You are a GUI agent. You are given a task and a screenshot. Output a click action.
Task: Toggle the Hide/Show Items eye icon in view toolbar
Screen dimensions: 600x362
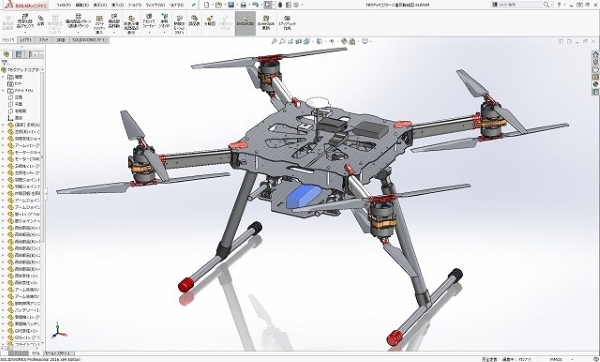pos(332,41)
